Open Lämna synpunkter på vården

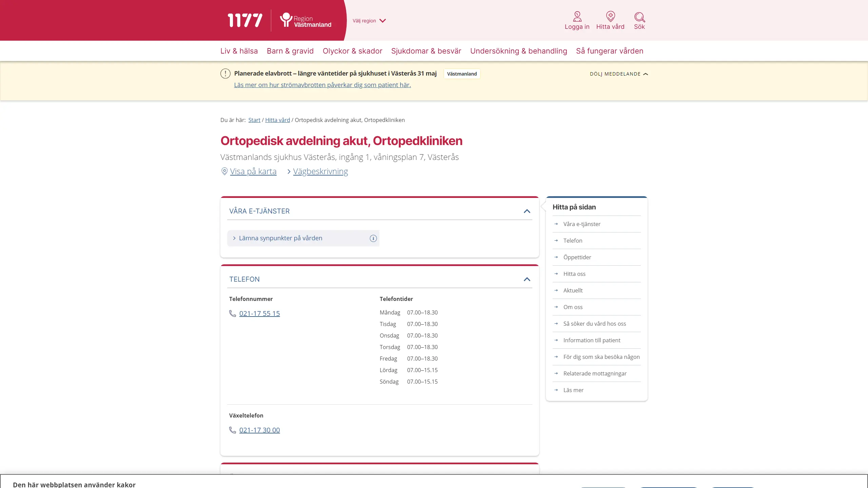coord(281,238)
